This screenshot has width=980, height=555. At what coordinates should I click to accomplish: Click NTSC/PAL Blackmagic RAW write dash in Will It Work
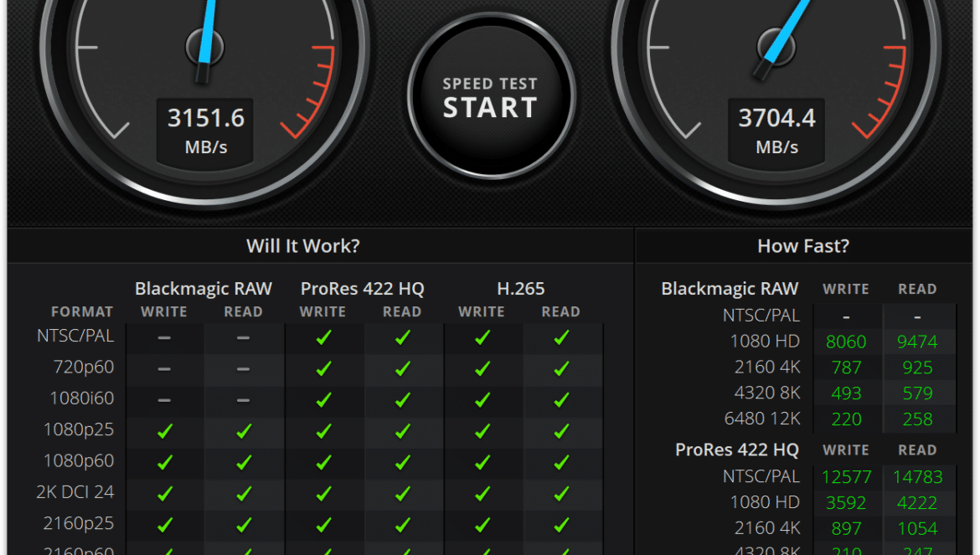click(164, 337)
